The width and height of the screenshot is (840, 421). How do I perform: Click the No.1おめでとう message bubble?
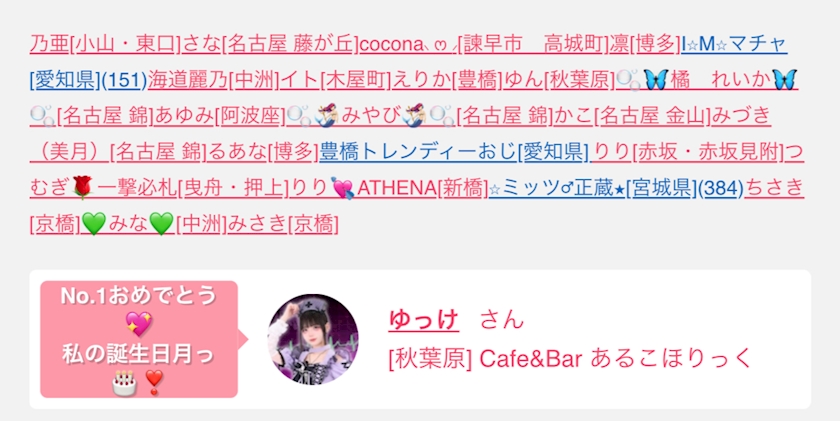pyautogui.click(x=139, y=339)
